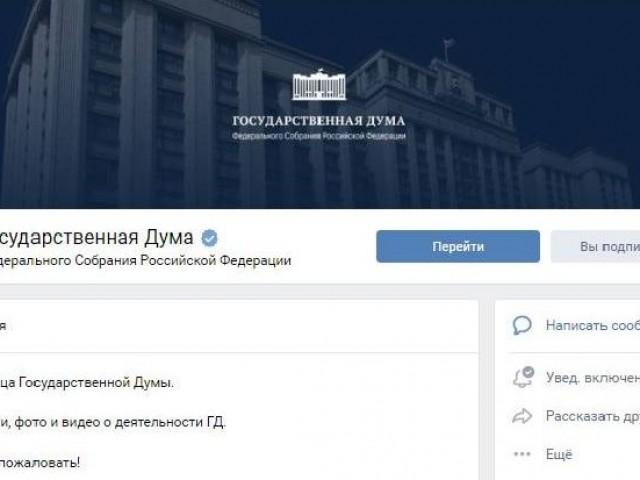The height and width of the screenshot is (480, 640).
Task: Expand the Ещё menu
Action: coord(559,454)
